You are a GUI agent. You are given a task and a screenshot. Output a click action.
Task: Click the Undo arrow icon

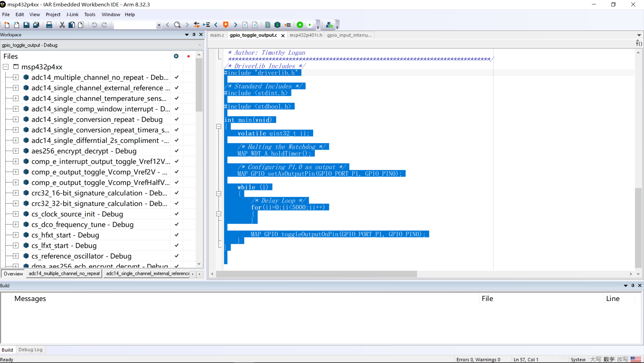94,25
